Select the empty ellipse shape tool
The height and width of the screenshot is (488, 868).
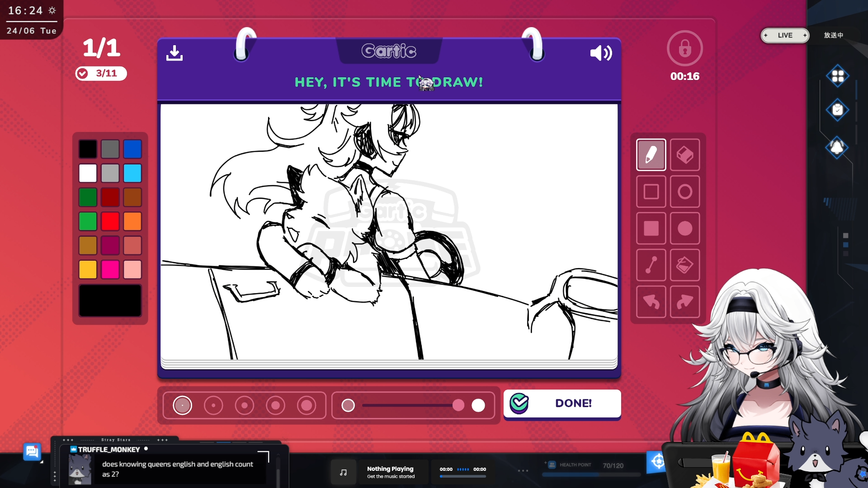685,192
